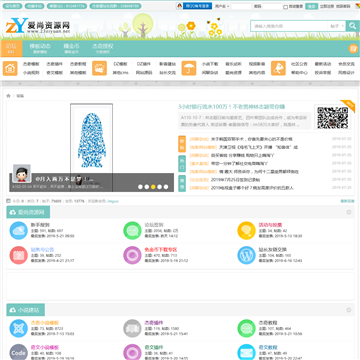
Task: Click the orange pencil post icon
Action: click(353, 49)
